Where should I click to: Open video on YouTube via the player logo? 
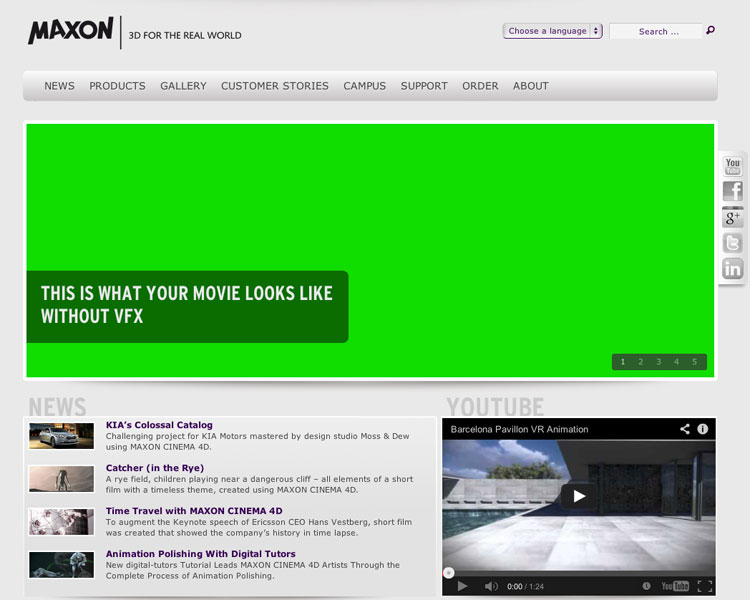pyautogui.click(x=675, y=586)
